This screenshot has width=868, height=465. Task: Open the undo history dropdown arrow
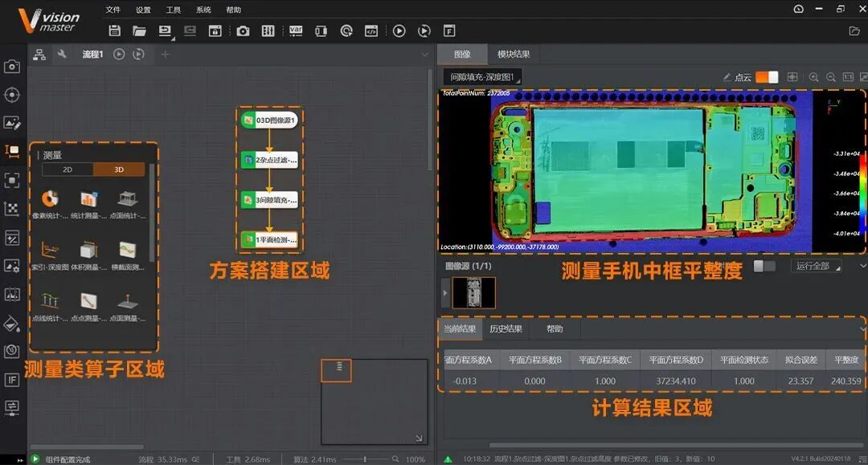click(x=171, y=37)
